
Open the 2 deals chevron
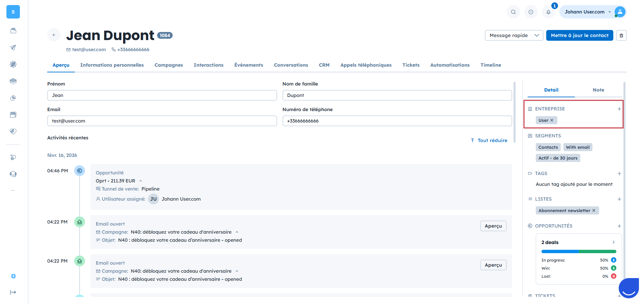614,242
